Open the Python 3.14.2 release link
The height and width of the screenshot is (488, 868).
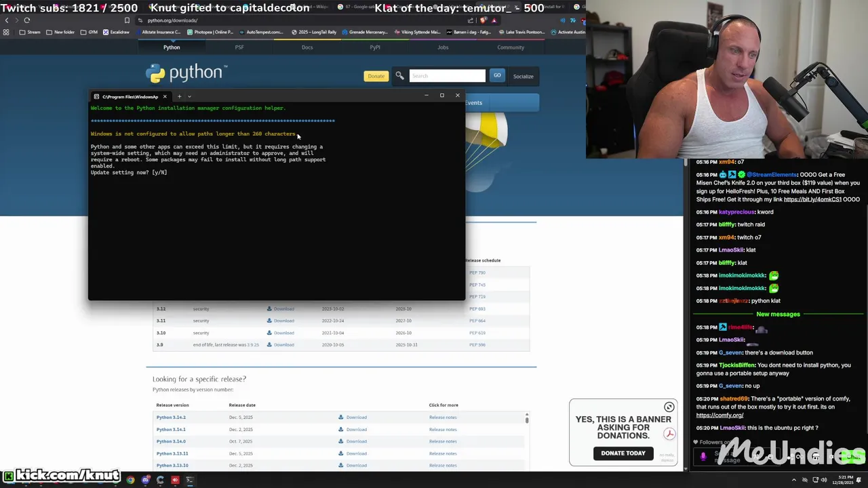[171, 418]
